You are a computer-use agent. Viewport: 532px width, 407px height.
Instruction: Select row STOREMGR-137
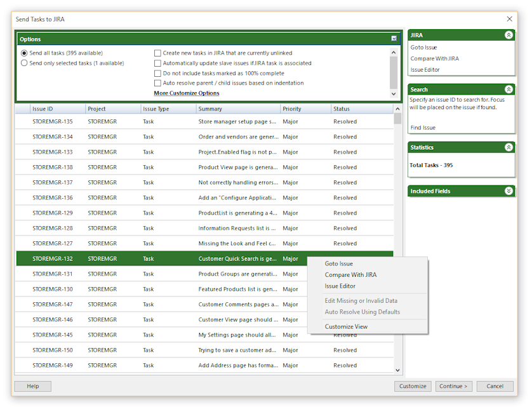(x=204, y=183)
